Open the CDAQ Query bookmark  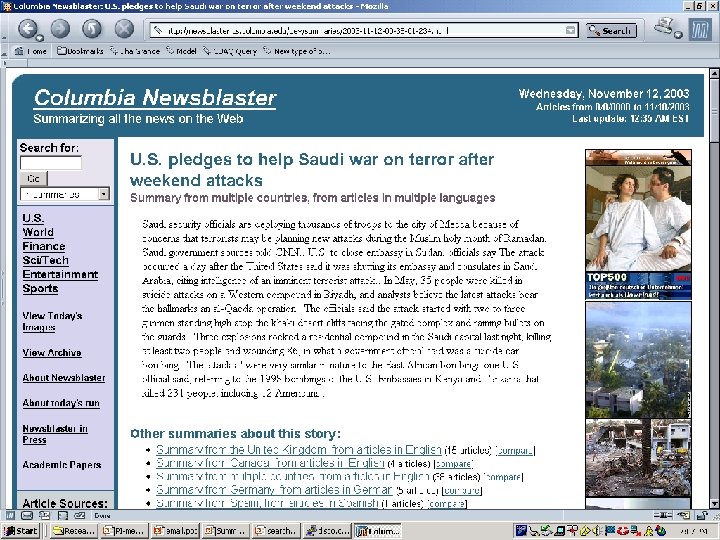pos(230,51)
